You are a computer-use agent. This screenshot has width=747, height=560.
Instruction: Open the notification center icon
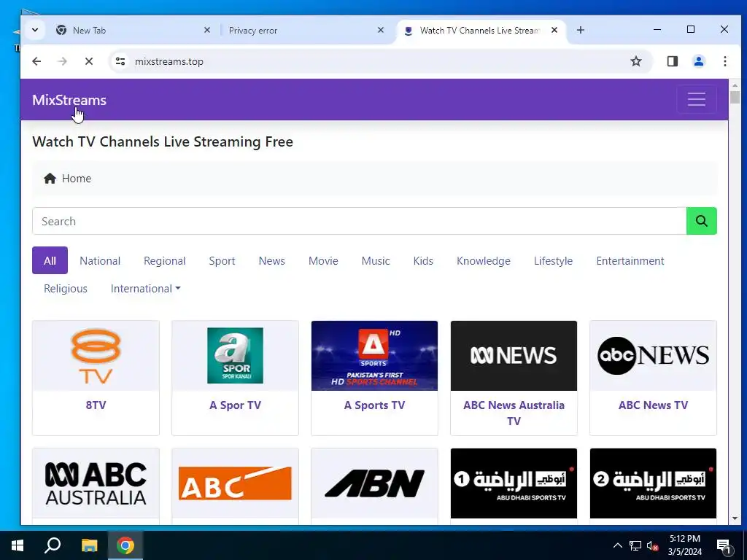click(x=724, y=546)
